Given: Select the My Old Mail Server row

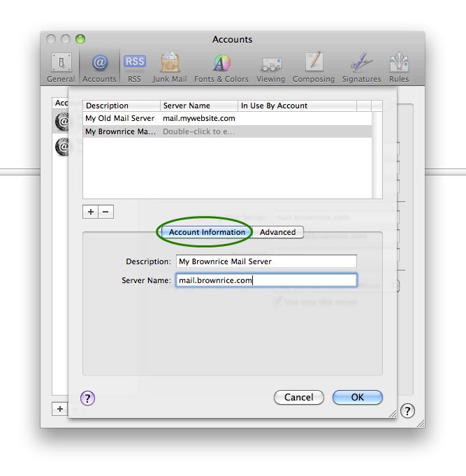Looking at the screenshot, I should click(x=227, y=118).
